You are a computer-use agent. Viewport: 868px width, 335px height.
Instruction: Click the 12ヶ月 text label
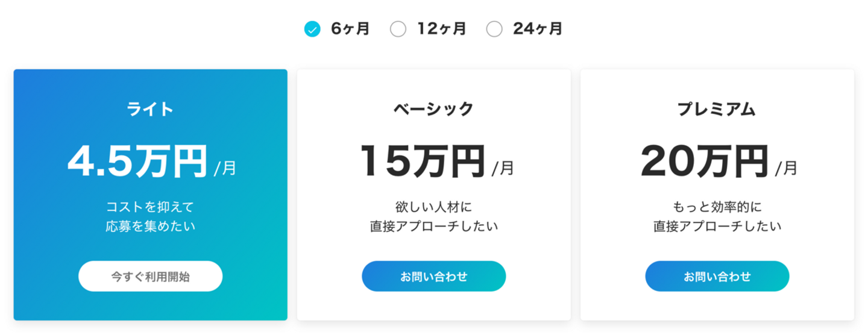[x=442, y=29]
